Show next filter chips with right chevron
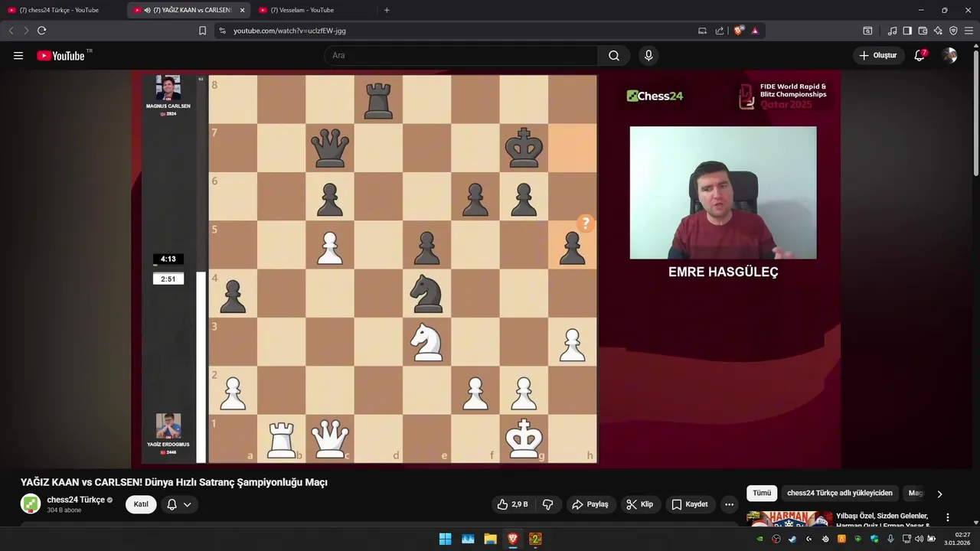This screenshot has width=980, height=551. pyautogui.click(x=939, y=494)
